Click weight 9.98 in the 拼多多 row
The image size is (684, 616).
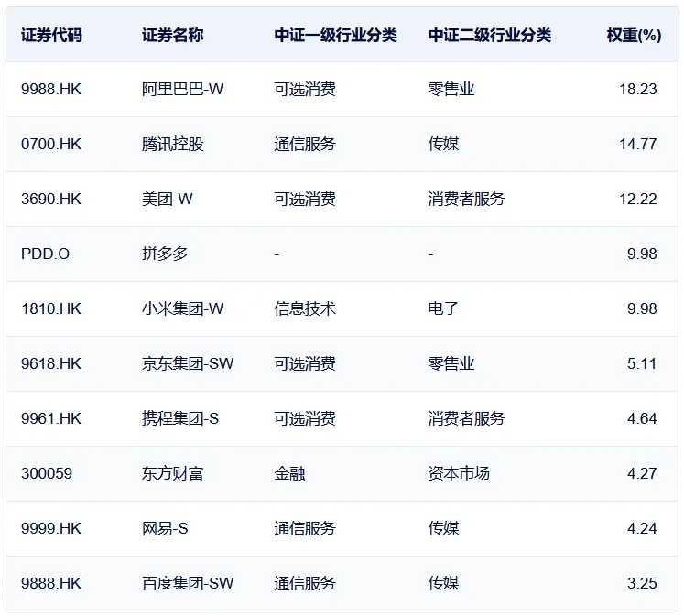(x=642, y=254)
